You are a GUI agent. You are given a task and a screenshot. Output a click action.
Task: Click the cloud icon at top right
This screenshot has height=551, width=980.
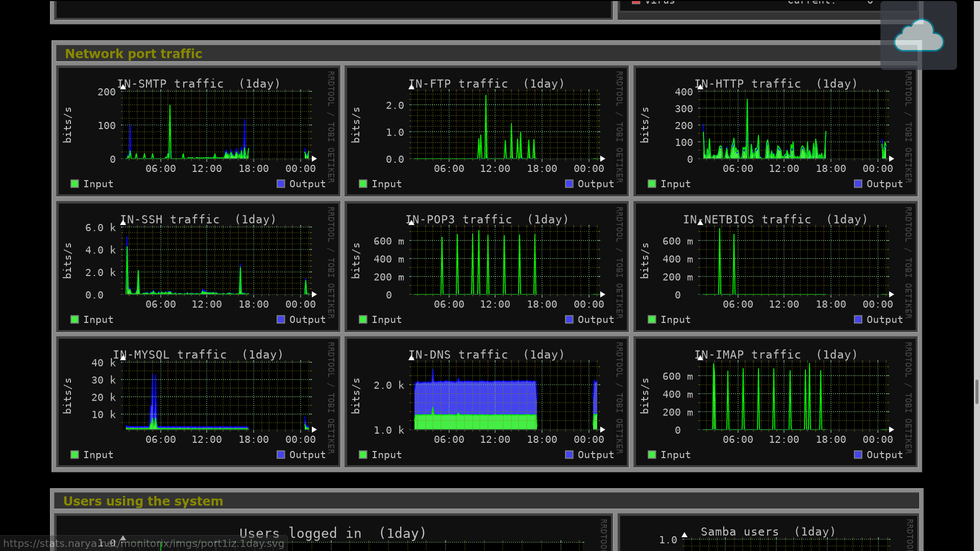[918, 36]
